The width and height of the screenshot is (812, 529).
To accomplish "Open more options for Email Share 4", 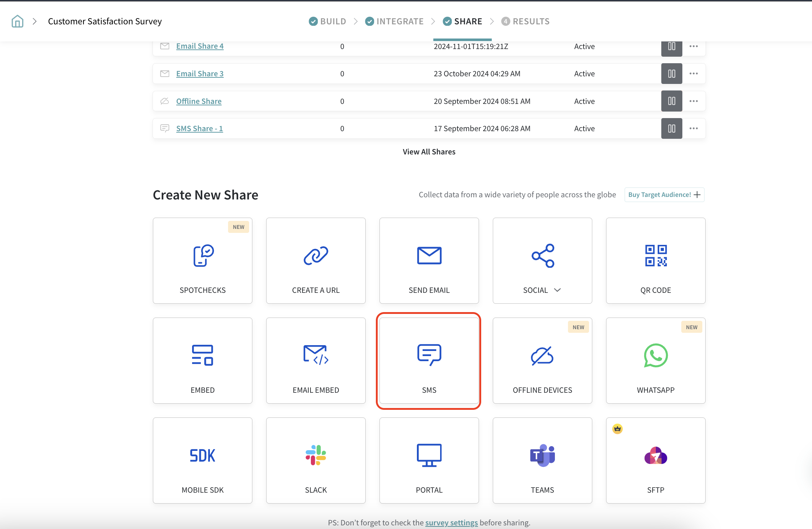I will [x=694, y=47].
